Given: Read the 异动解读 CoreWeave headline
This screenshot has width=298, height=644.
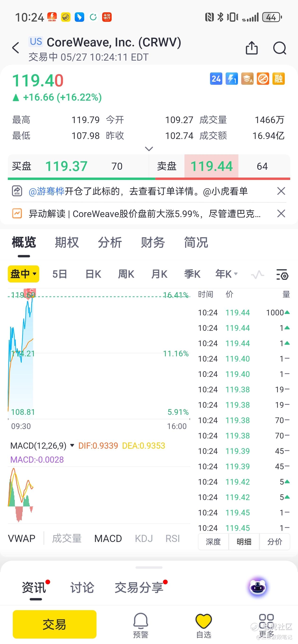Looking at the screenshot, I should pos(145,214).
